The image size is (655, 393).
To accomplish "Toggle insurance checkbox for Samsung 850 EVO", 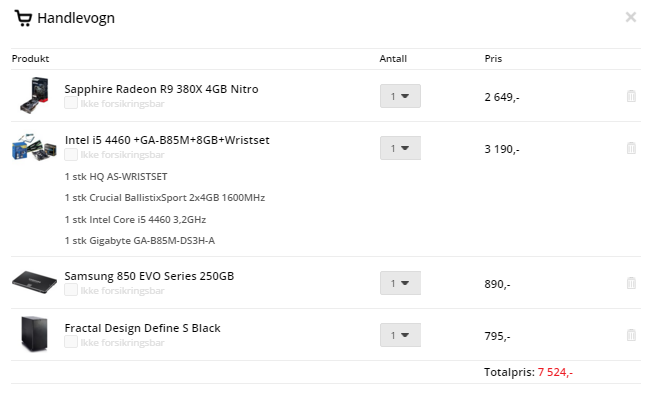I will coord(71,290).
